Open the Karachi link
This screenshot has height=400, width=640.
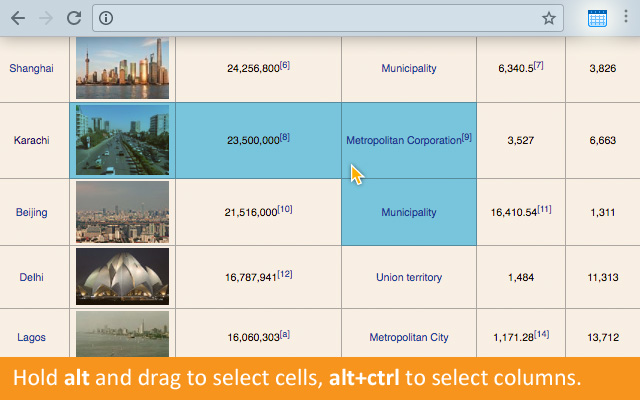click(x=31, y=140)
